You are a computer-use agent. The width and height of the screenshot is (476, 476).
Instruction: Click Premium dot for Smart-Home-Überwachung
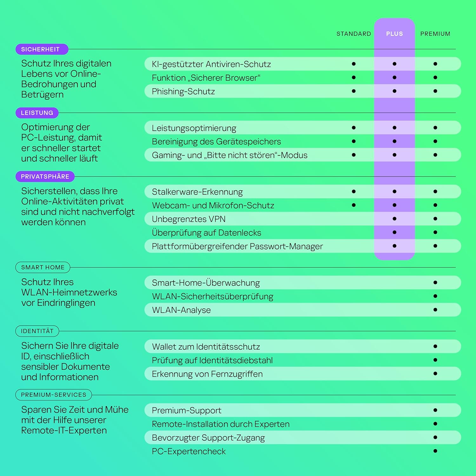tap(435, 282)
